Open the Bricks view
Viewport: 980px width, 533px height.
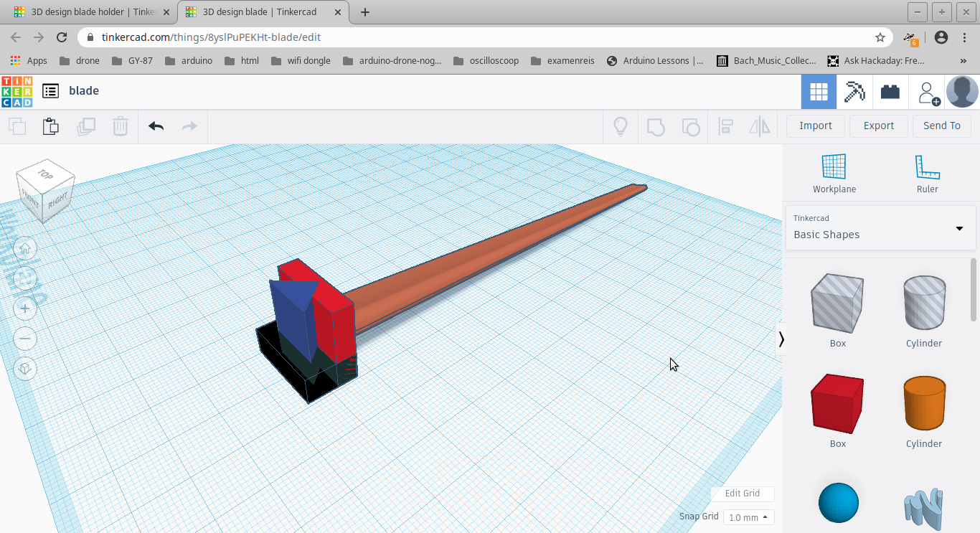[x=890, y=91]
